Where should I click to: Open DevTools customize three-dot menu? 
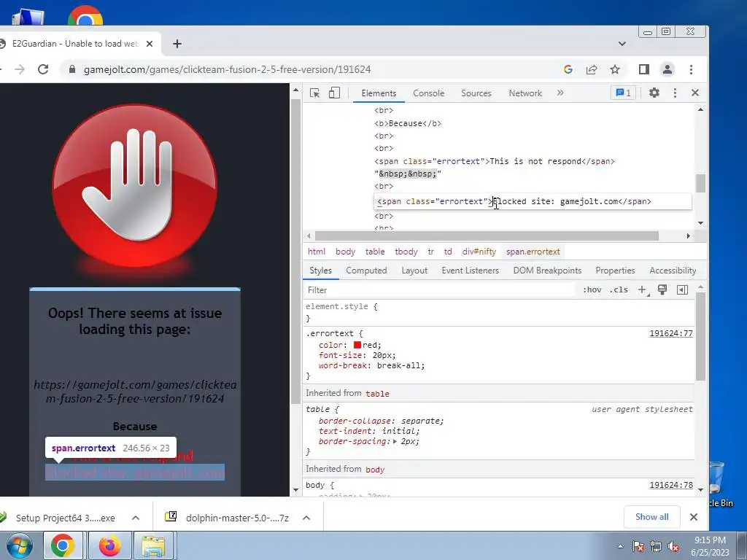[x=675, y=93]
